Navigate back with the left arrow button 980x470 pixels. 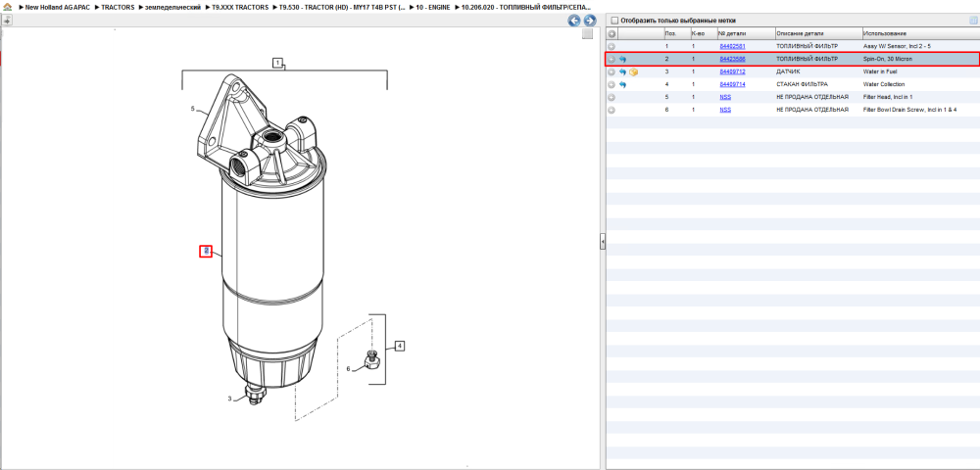tap(573, 21)
